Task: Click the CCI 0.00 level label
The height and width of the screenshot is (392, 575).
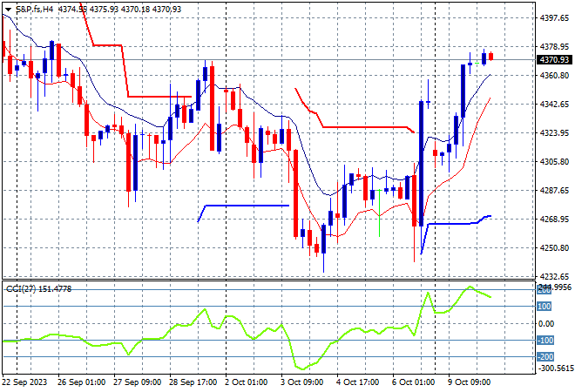Action: [x=546, y=323]
